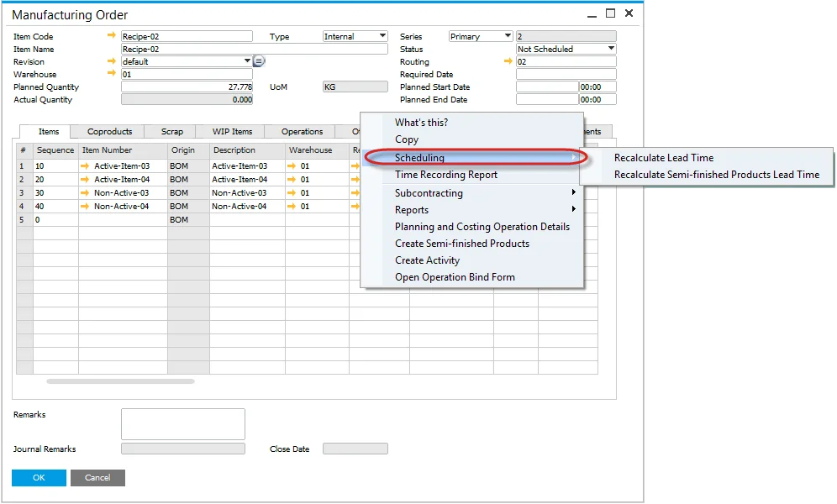Screen dimensions: 837x504
Task: Follow the link arrow for Active-Item-04
Action: 84,180
